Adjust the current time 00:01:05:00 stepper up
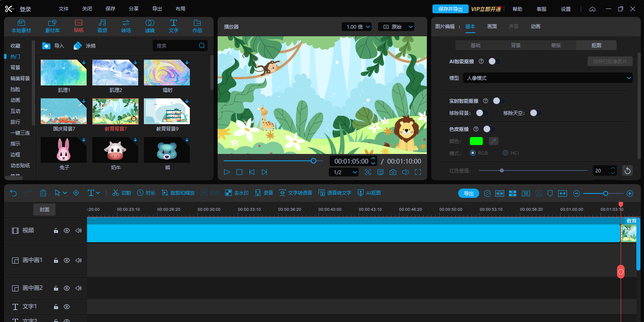This screenshot has height=322, width=644. coord(373,159)
